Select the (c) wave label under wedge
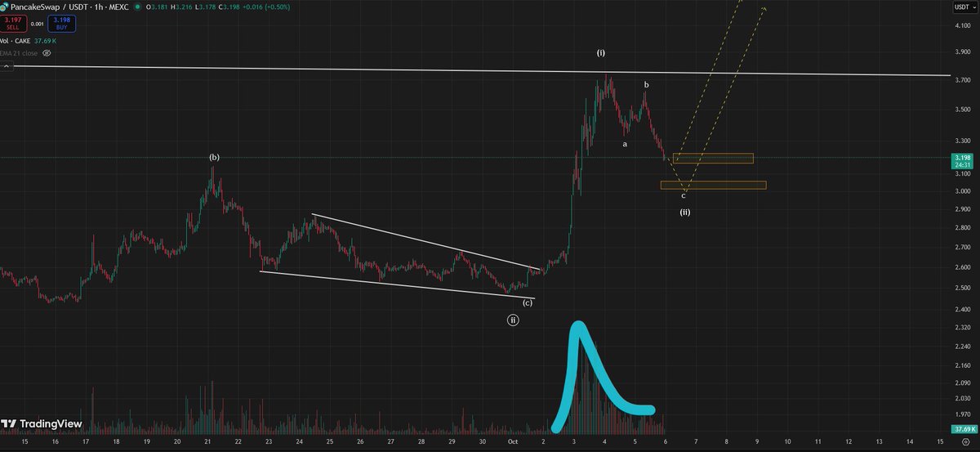The image size is (980, 452). (528, 302)
